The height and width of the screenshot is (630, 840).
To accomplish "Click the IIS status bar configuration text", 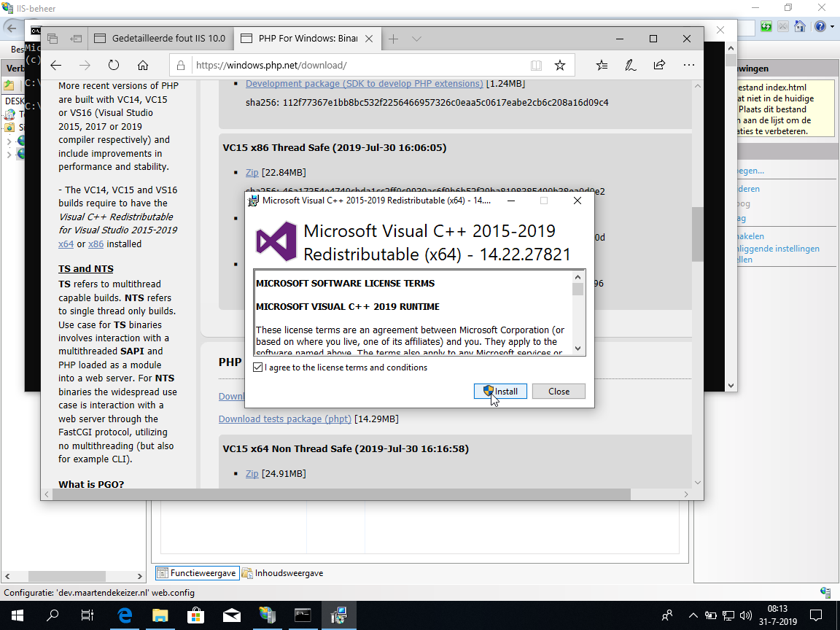I will point(99,593).
